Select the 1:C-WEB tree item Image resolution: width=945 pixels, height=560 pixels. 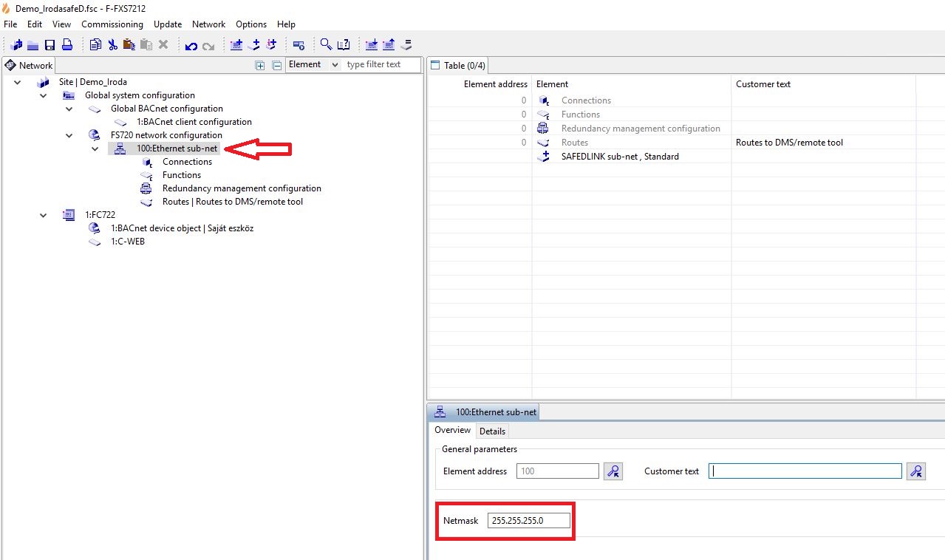tap(127, 242)
